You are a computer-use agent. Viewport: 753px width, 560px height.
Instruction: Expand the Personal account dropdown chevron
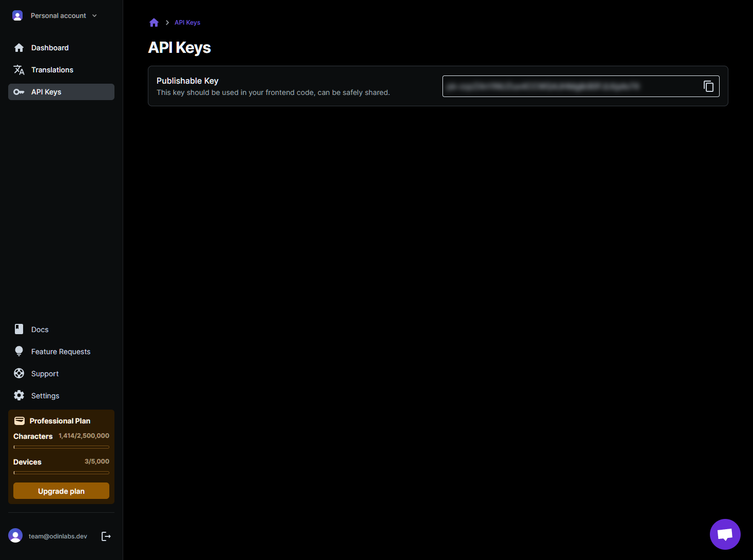(94, 16)
